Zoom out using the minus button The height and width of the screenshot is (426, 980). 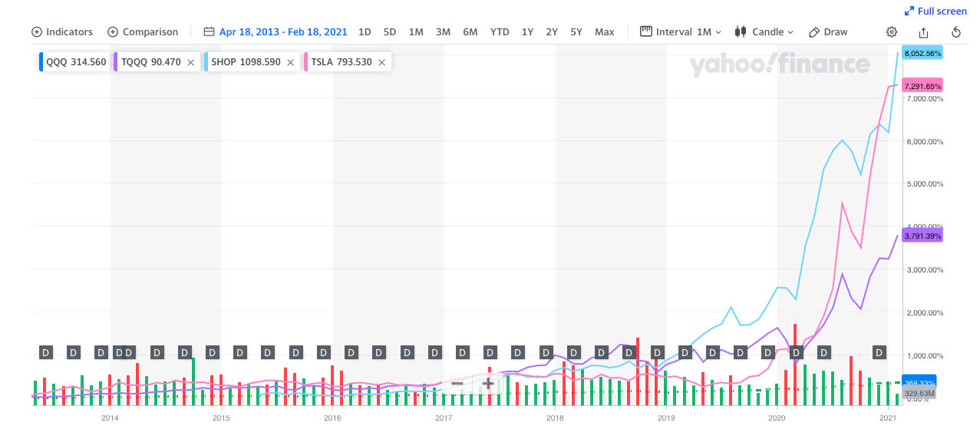click(457, 383)
